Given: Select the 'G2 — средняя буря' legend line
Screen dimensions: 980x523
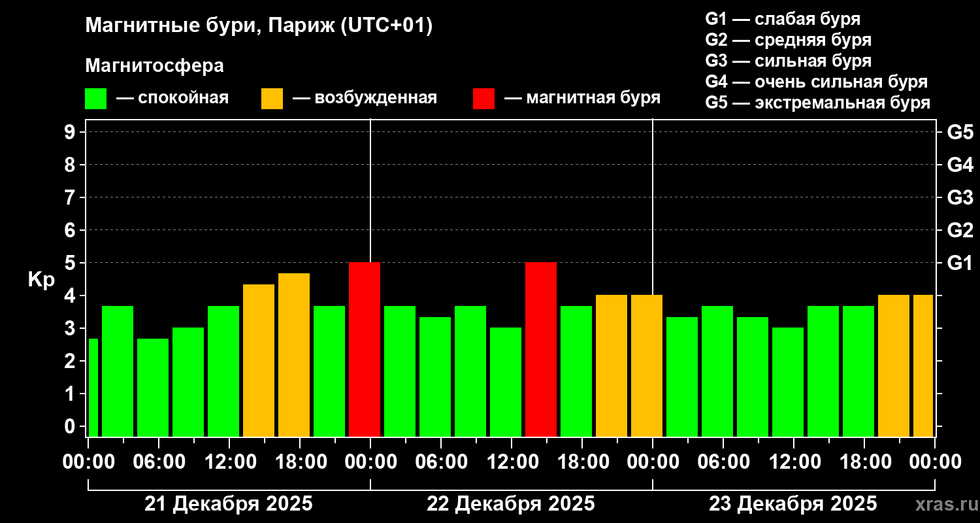Looking at the screenshot, I should [789, 40].
